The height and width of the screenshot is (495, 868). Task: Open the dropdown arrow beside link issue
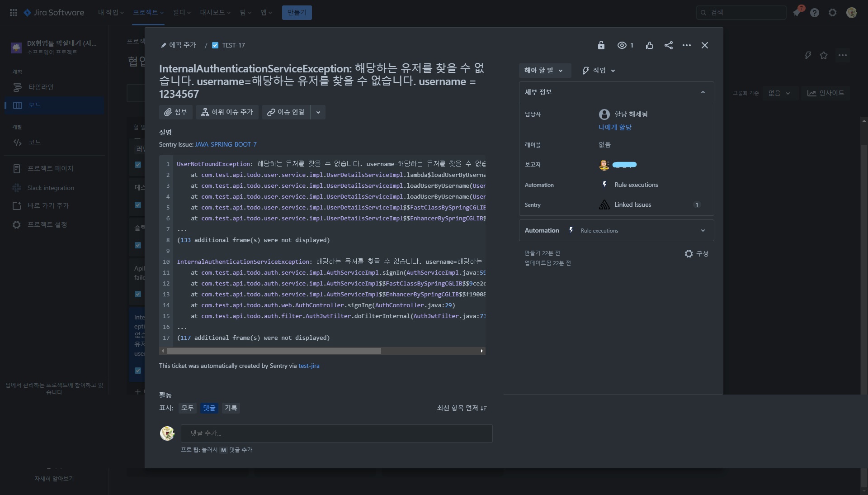point(318,112)
